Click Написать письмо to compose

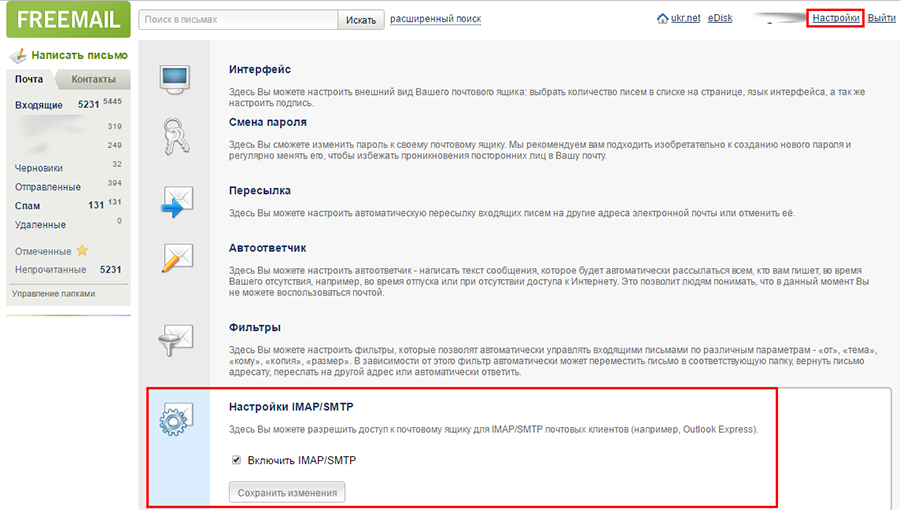[x=78, y=55]
